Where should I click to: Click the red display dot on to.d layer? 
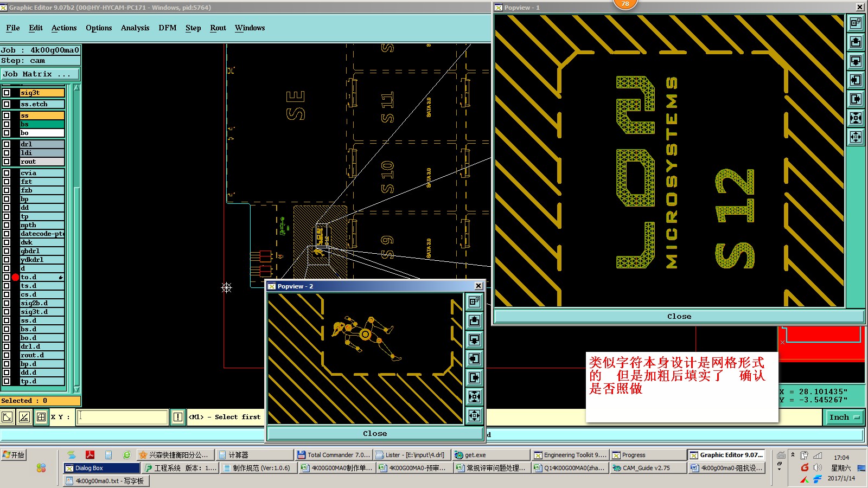[x=15, y=277]
